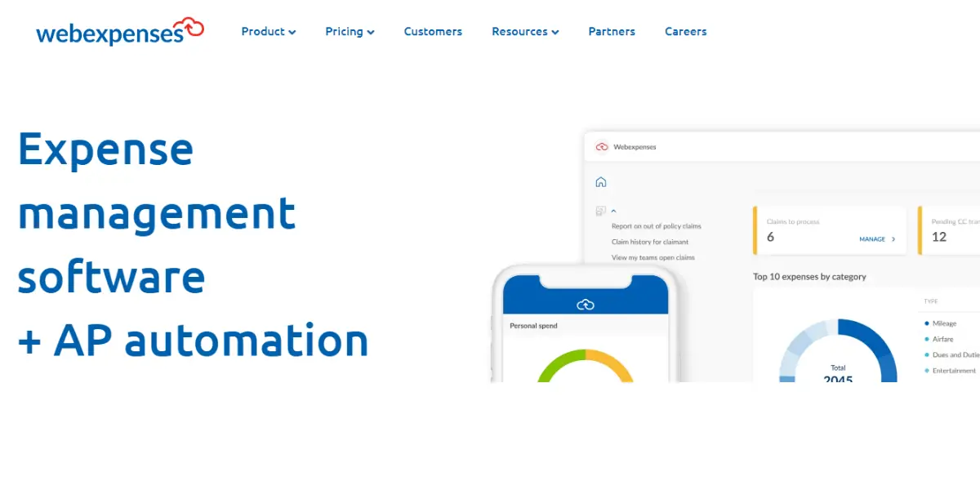Click the Webexpenses cloud logo in the dashboard preview
This screenshot has height=490, width=980.
(x=602, y=147)
